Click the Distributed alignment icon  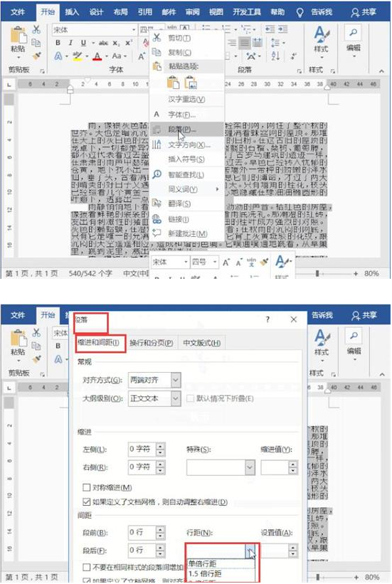pos(258,43)
